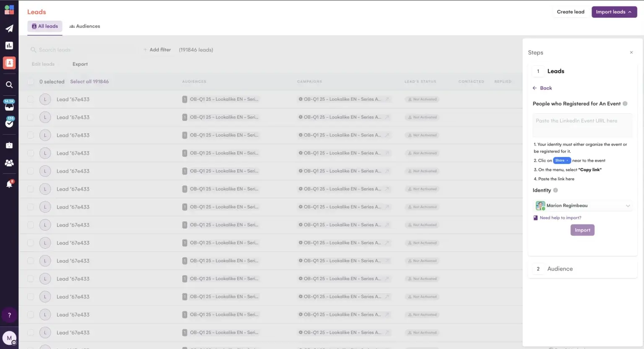Close the Steps panel
644x349 pixels.
(631, 52)
